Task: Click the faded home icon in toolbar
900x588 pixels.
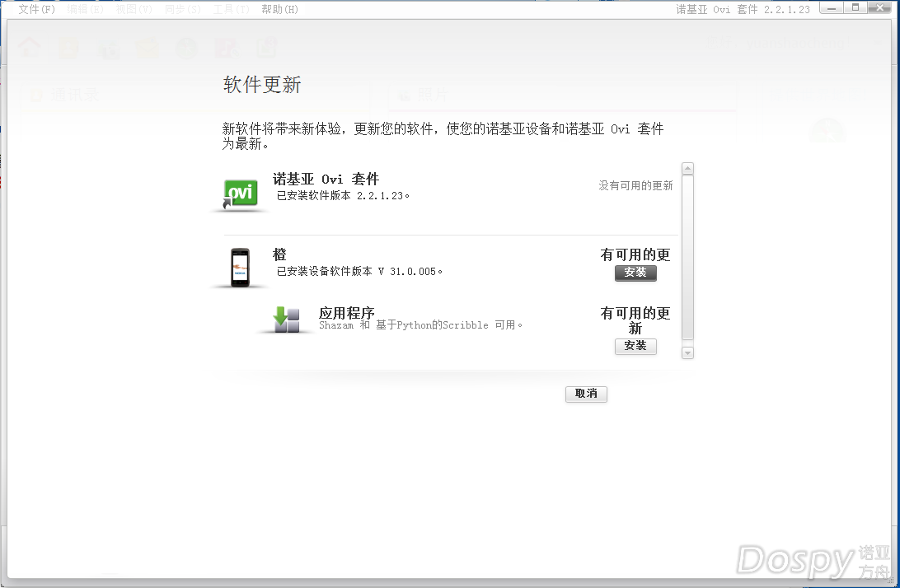Action: click(30, 48)
